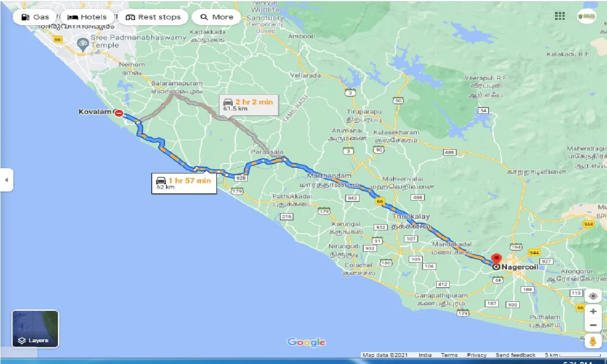Open the Terms link in footer
Screen dimensions: 607x364
(449, 355)
